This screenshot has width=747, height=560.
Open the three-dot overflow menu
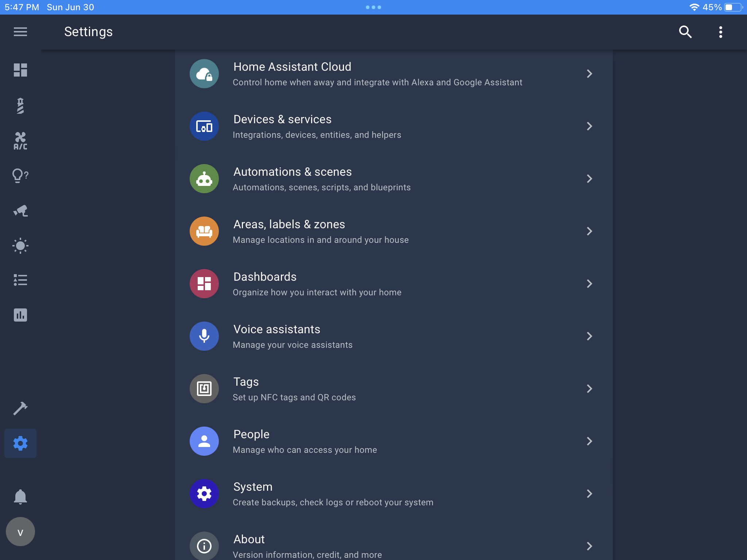click(721, 32)
